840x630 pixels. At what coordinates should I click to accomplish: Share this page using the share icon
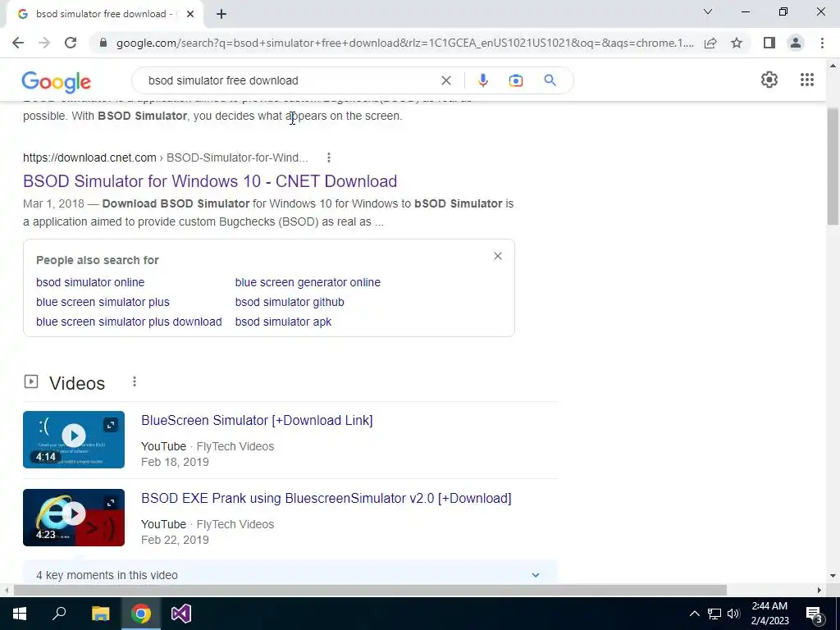(710, 43)
